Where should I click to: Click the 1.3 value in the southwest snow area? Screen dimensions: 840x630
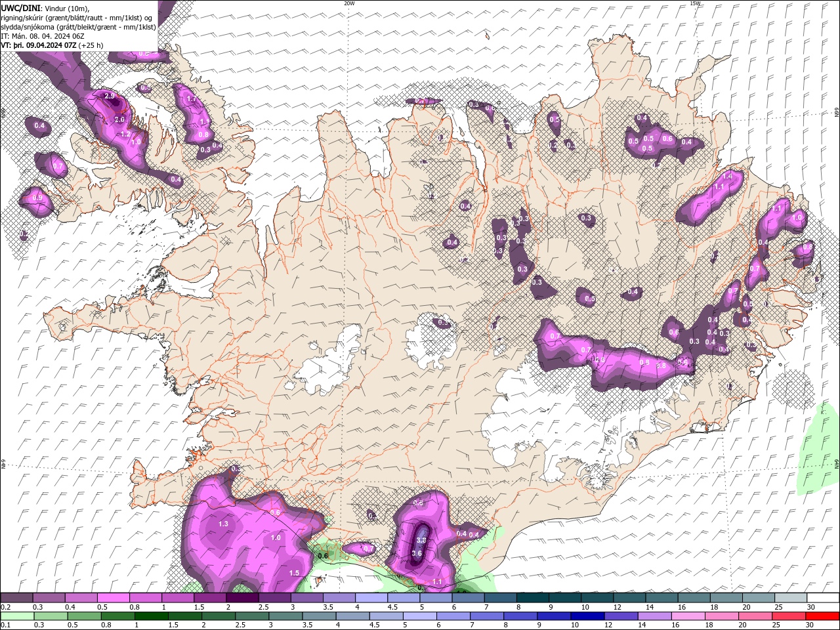tap(223, 524)
